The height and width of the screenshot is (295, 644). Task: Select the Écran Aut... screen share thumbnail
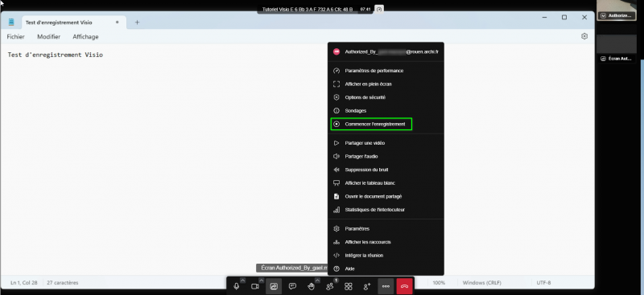click(x=616, y=49)
